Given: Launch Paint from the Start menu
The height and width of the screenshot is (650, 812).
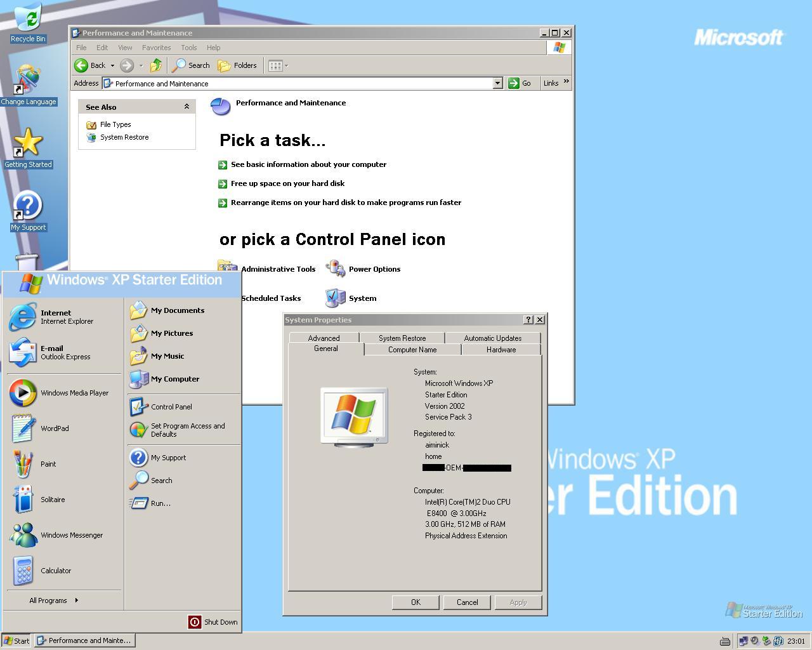Looking at the screenshot, I should 63,464.
